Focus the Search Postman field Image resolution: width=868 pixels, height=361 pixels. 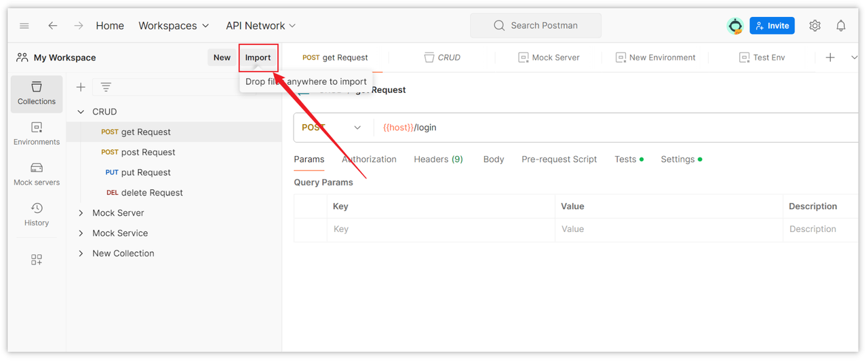coord(536,26)
